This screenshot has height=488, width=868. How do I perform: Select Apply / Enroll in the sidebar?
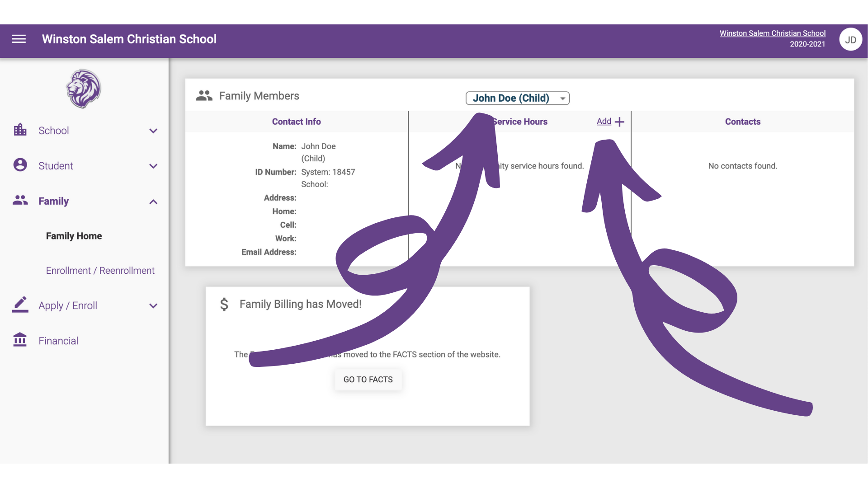click(x=68, y=305)
